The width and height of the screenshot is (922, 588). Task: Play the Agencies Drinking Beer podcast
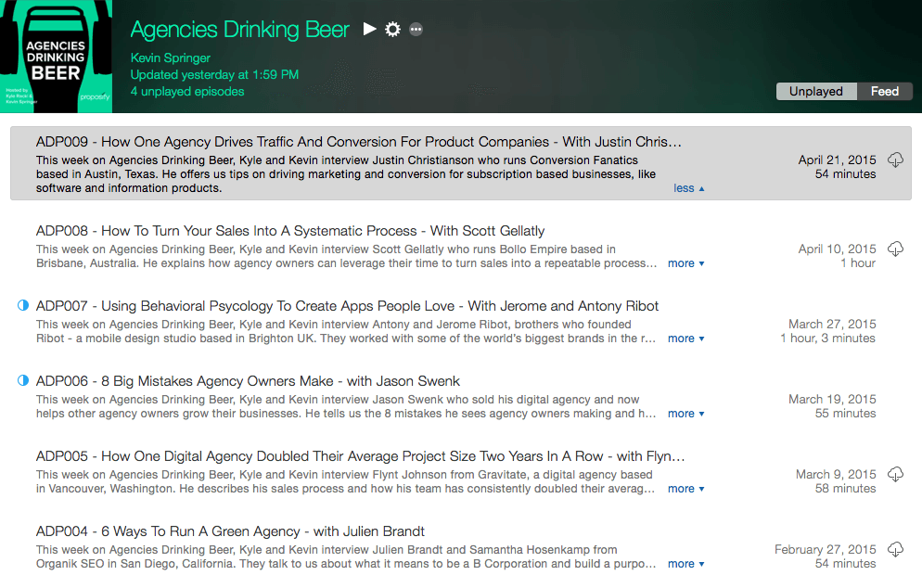(x=369, y=28)
